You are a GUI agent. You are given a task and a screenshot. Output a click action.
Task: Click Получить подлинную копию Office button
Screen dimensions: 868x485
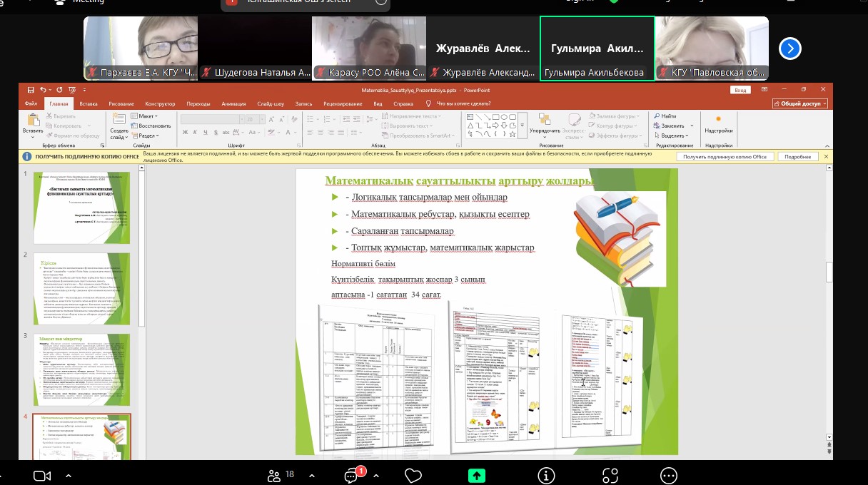725,157
